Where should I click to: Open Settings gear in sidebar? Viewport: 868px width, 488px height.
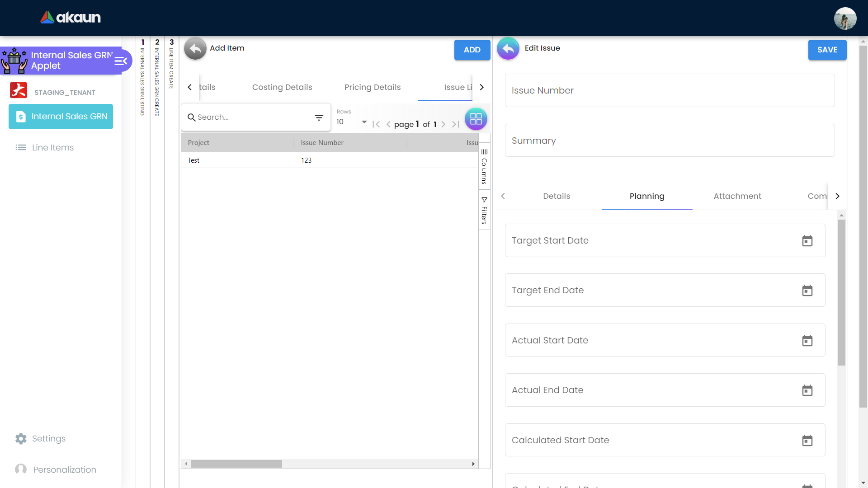[x=21, y=439]
